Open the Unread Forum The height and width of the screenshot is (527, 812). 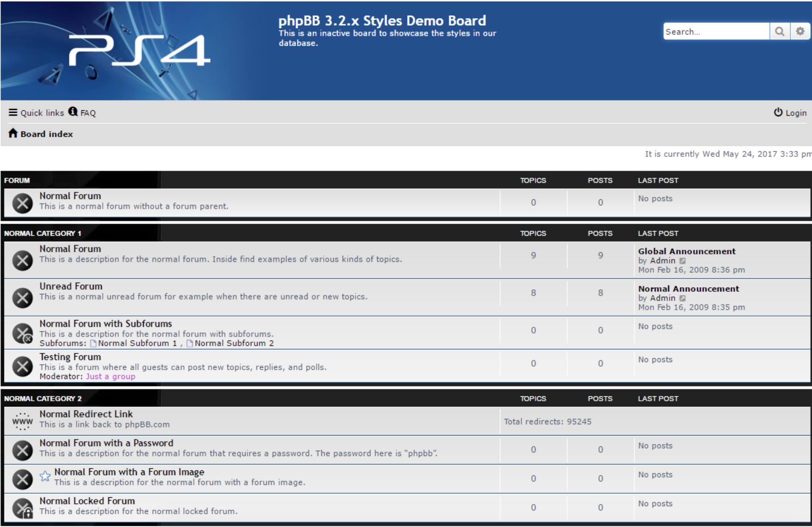71,286
